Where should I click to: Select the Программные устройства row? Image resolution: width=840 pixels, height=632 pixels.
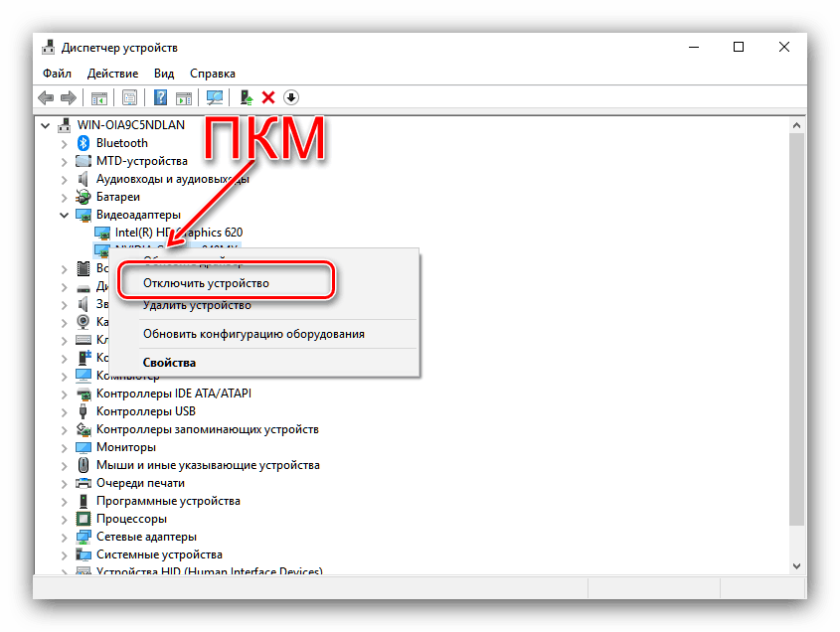168,501
